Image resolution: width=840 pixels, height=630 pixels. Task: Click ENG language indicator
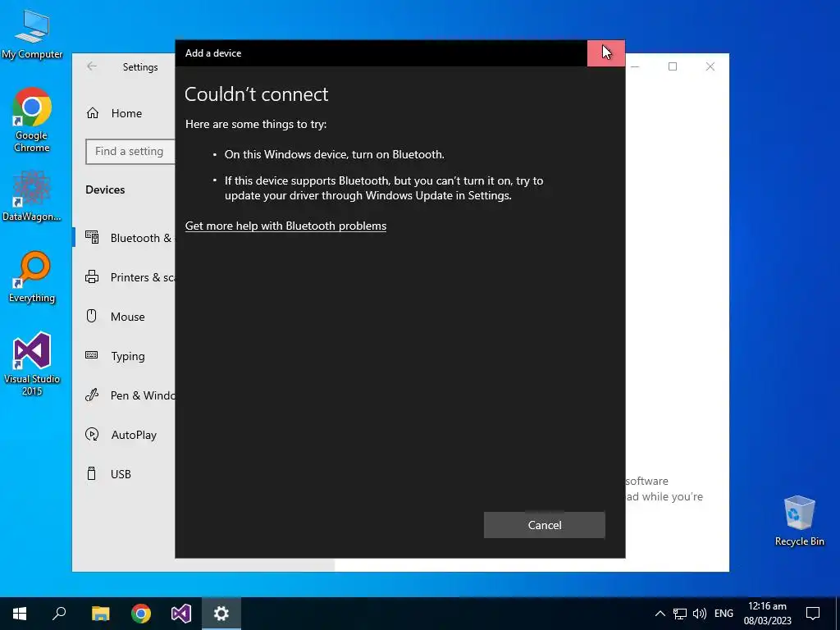(x=724, y=614)
